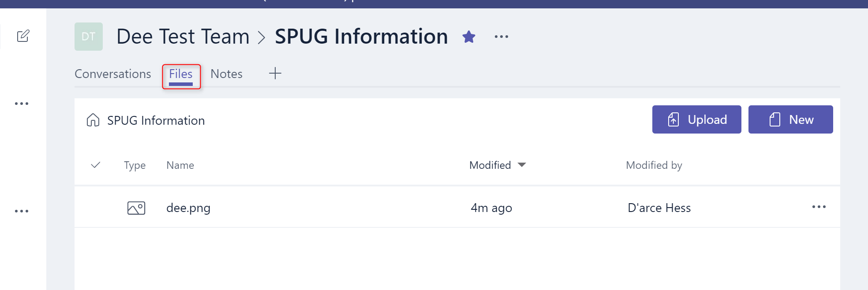Screen dimensions: 868x290
Task: Sort by the Name column header
Action: tap(180, 165)
